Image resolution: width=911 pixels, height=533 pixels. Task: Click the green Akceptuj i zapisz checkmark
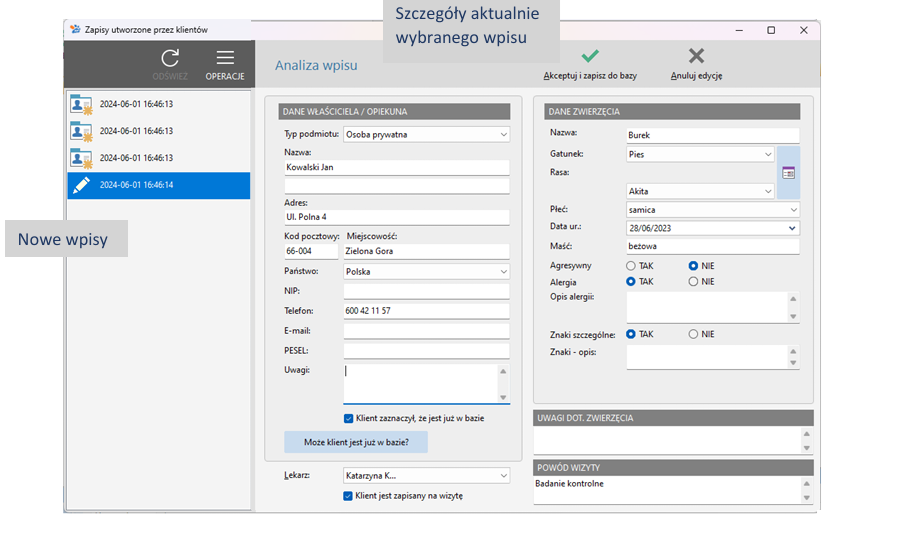pos(590,56)
